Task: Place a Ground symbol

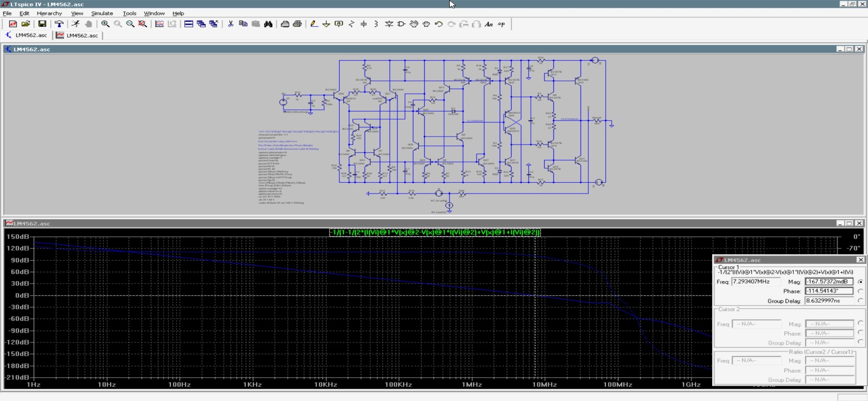Action: coord(326,24)
